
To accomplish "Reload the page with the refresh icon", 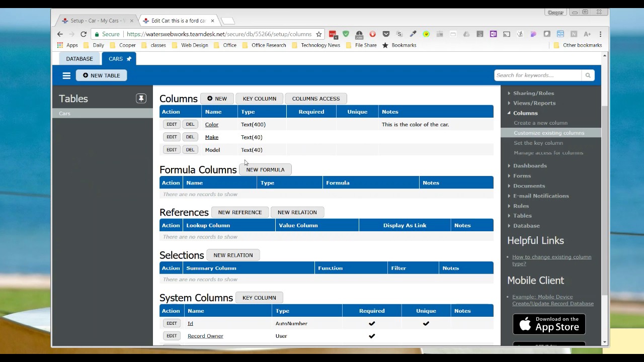I will (84, 34).
